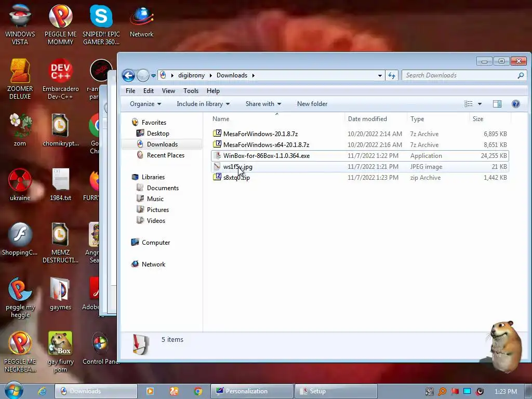This screenshot has width=532, height=399.
Task: Expand the Share with dropdown
Action: point(263,104)
